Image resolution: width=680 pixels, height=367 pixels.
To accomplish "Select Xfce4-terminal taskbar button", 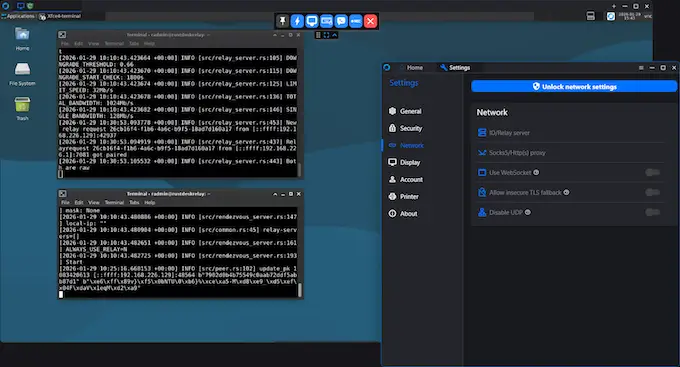I will click(60, 16).
